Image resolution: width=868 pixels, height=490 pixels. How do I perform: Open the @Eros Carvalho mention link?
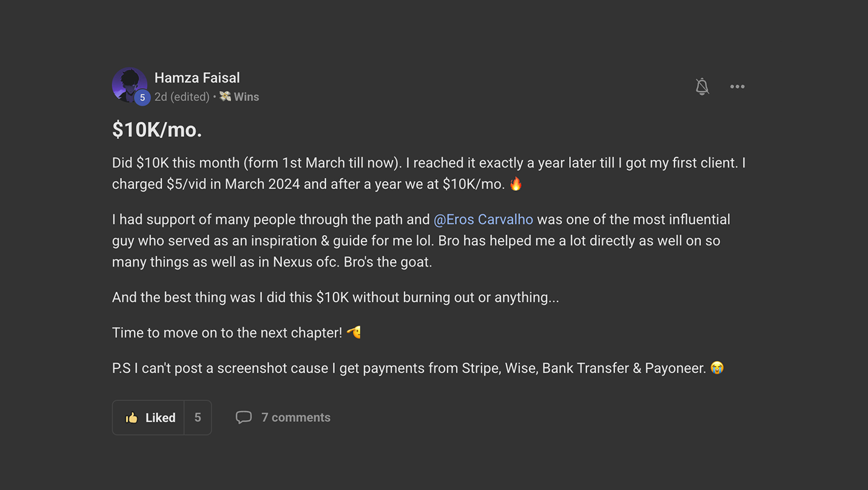483,220
